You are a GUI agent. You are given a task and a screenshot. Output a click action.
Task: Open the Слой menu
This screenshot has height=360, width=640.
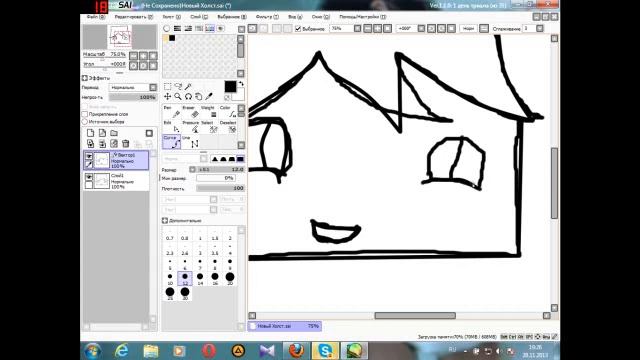(199, 17)
